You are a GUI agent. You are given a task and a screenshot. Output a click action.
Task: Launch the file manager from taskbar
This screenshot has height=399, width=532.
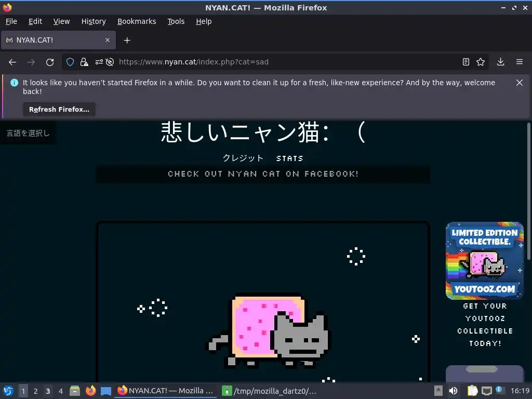75,391
